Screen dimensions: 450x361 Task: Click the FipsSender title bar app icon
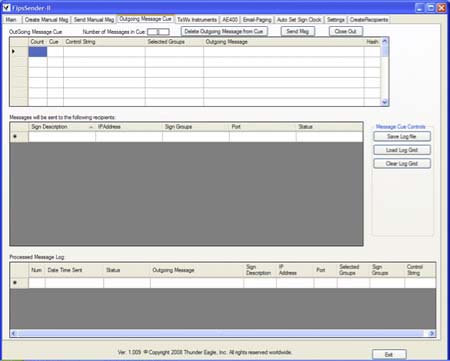(x=6, y=7)
